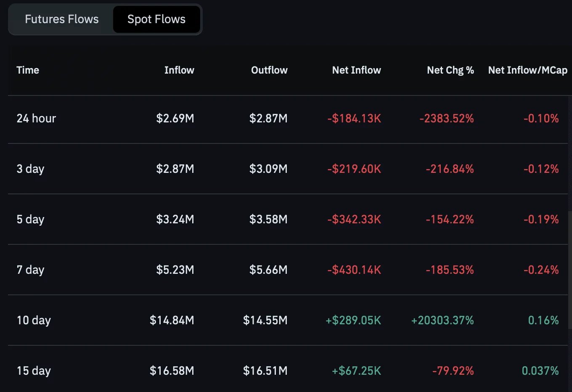Click the 15 day outflow value $16.51M
Screen dimensions: 572x392
(x=265, y=371)
